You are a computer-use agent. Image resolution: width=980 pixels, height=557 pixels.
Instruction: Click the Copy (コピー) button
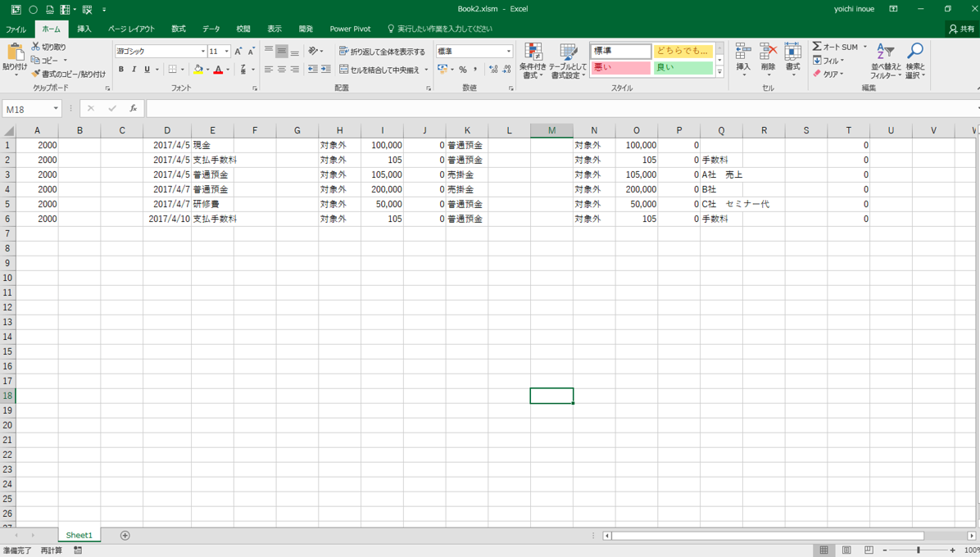[x=45, y=61]
